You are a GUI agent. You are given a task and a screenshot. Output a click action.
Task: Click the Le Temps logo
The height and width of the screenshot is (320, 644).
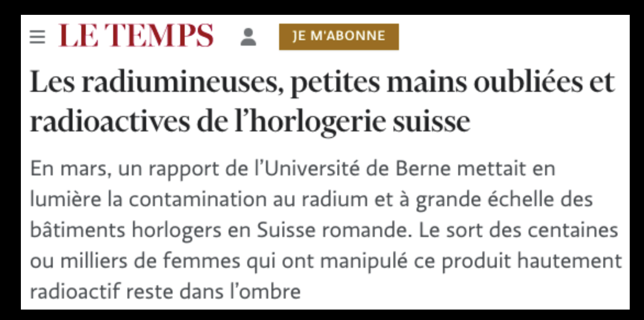pyautogui.click(x=136, y=36)
